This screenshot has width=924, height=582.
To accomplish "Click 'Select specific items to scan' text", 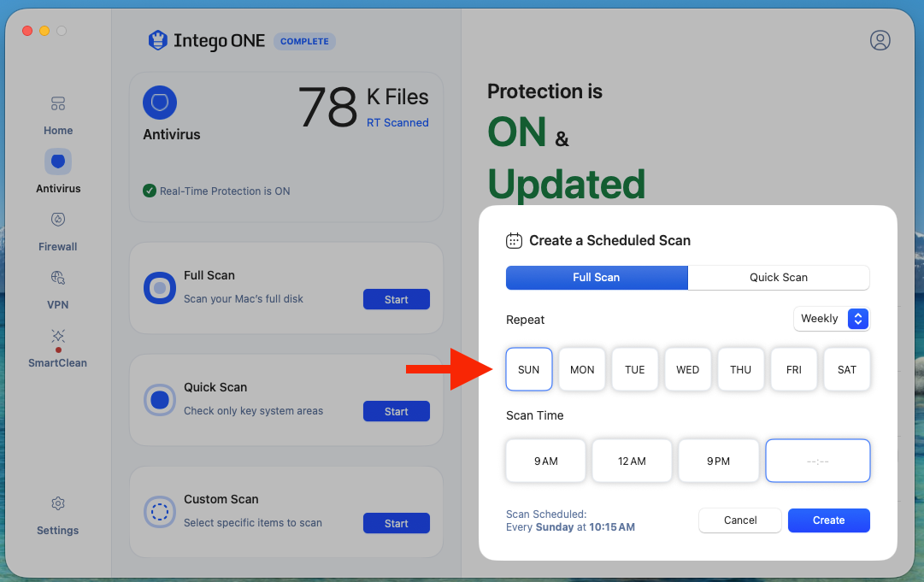I will point(253,522).
